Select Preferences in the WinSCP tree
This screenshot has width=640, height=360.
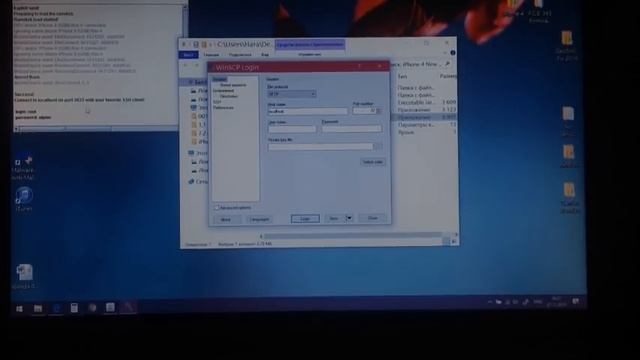pyautogui.click(x=223, y=108)
